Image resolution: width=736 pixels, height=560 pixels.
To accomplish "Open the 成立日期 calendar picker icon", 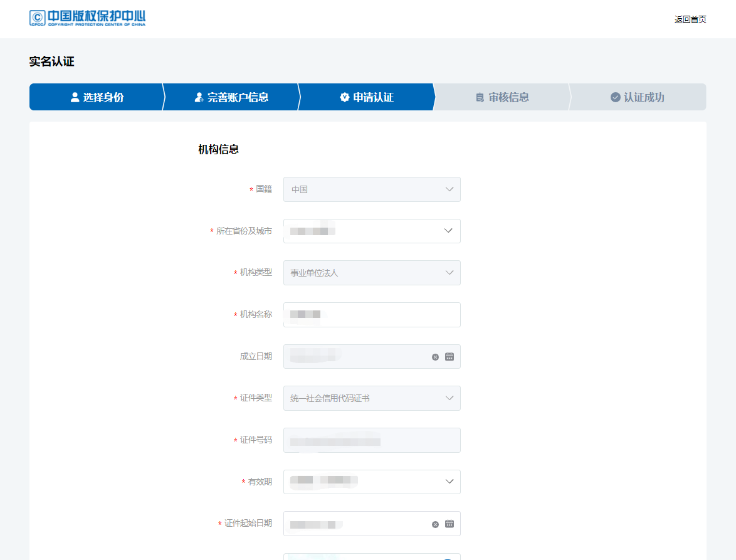I will tap(449, 357).
